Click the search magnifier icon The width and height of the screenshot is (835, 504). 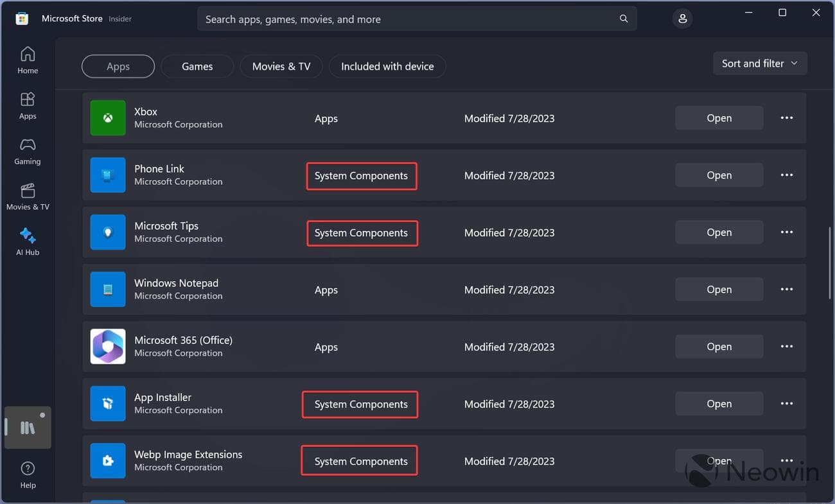[x=623, y=19]
